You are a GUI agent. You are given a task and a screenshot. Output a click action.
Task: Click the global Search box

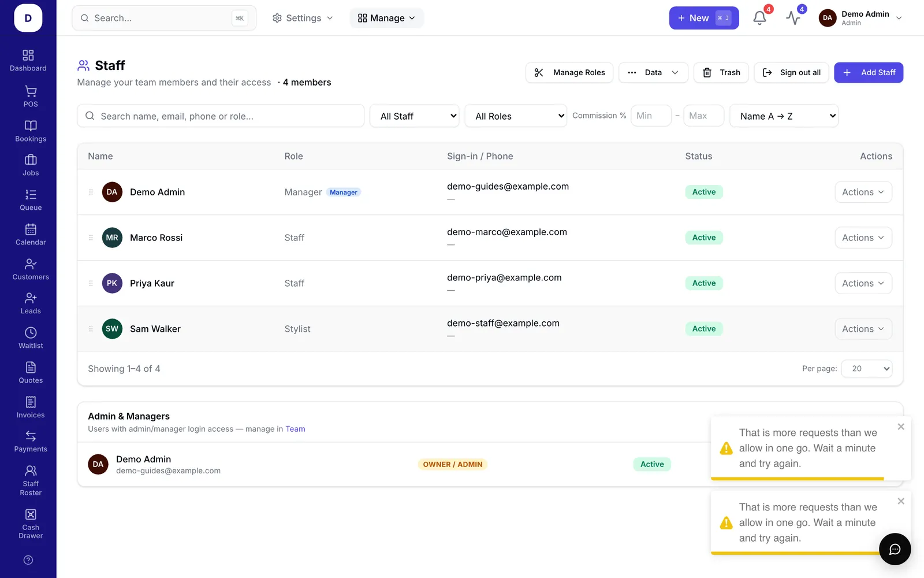164,18
